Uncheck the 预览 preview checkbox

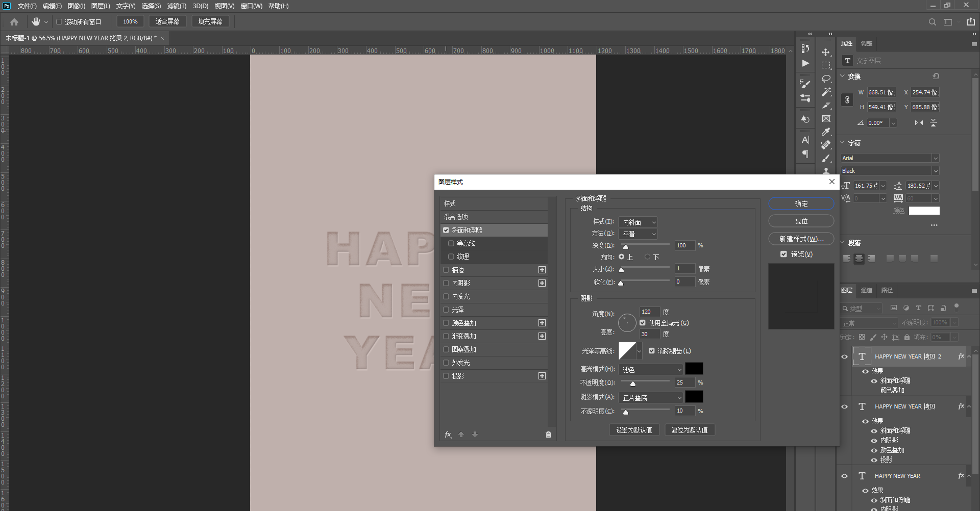tap(783, 254)
